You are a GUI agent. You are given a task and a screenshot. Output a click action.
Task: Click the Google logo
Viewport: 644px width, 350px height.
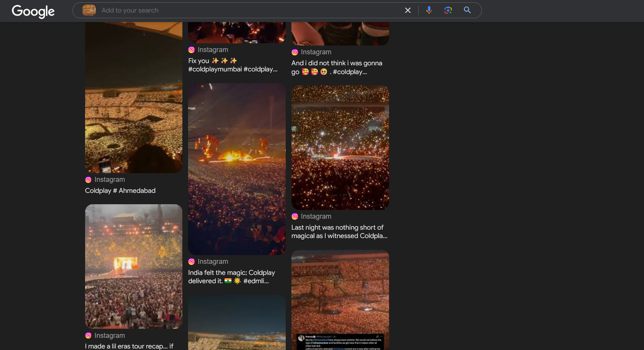click(x=33, y=11)
